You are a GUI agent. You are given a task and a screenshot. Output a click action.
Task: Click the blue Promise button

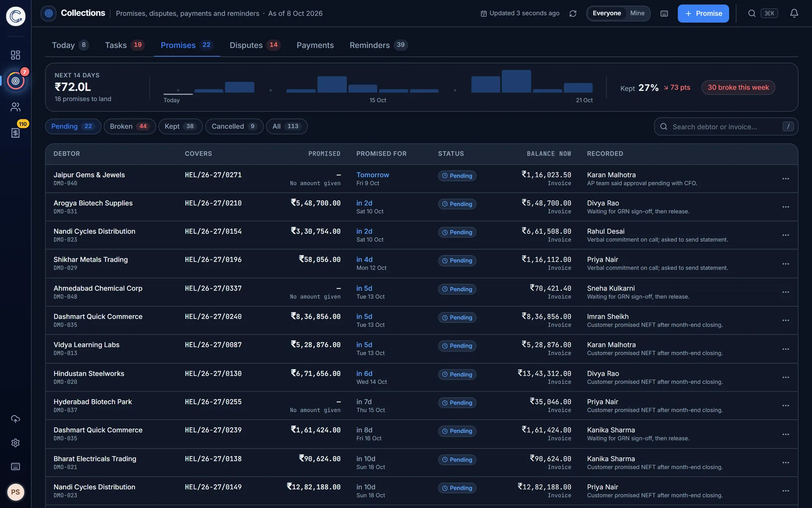pos(703,13)
